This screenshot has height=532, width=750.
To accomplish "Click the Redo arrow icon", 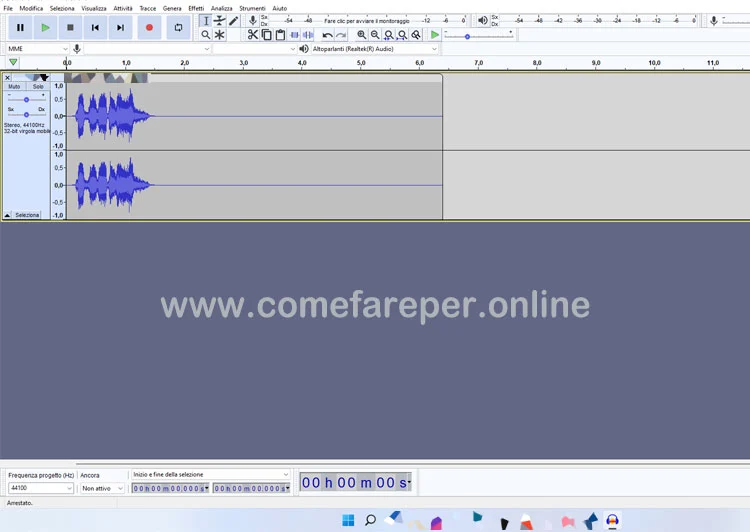I will pos(341,34).
